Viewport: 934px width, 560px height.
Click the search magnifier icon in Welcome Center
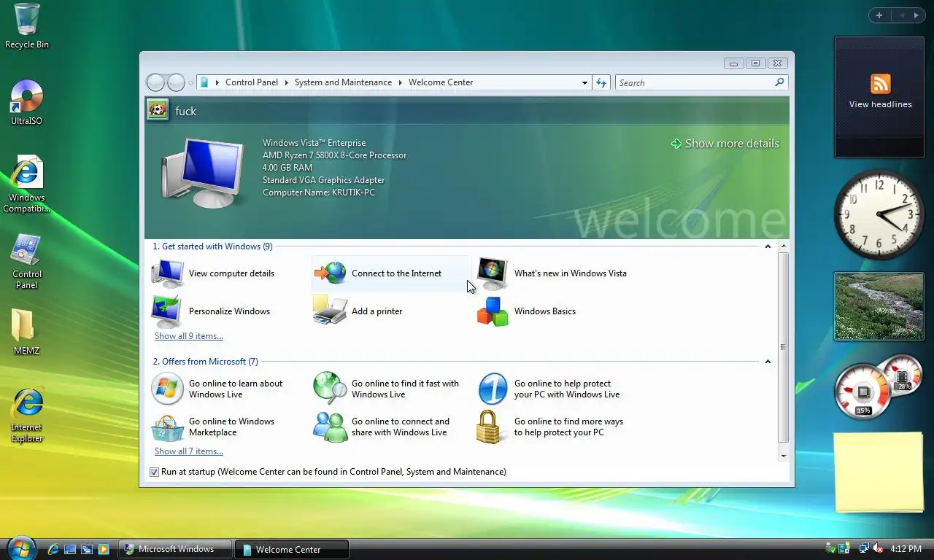coord(779,82)
